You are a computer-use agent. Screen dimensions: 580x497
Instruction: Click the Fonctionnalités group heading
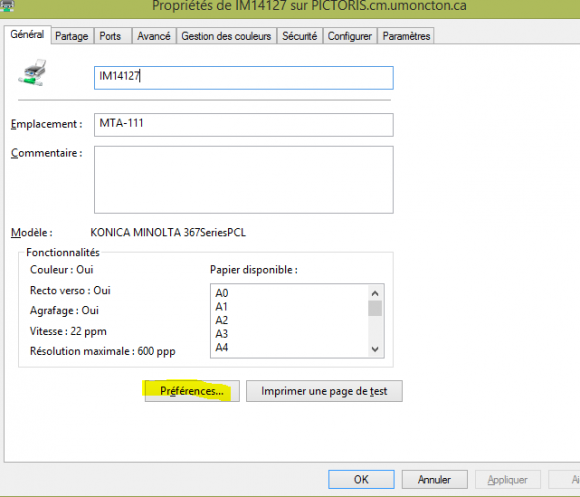click(63, 252)
